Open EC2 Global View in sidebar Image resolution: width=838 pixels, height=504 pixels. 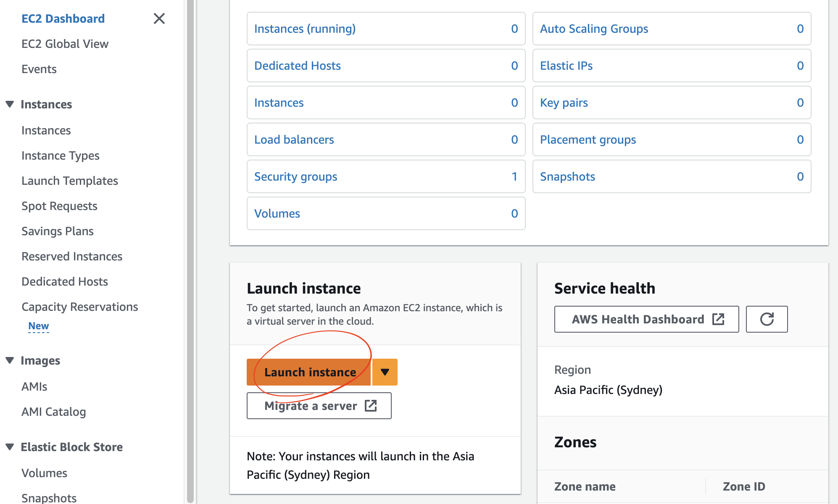click(65, 44)
